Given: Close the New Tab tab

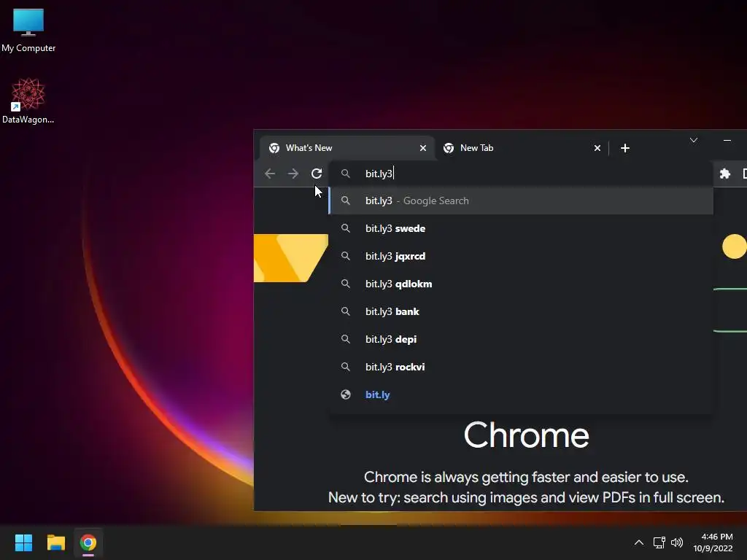Looking at the screenshot, I should coord(597,148).
